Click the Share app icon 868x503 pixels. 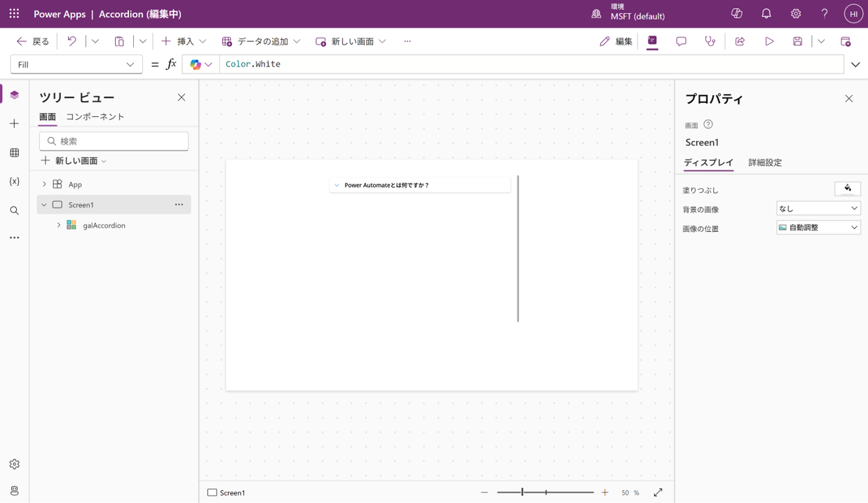[x=740, y=41]
